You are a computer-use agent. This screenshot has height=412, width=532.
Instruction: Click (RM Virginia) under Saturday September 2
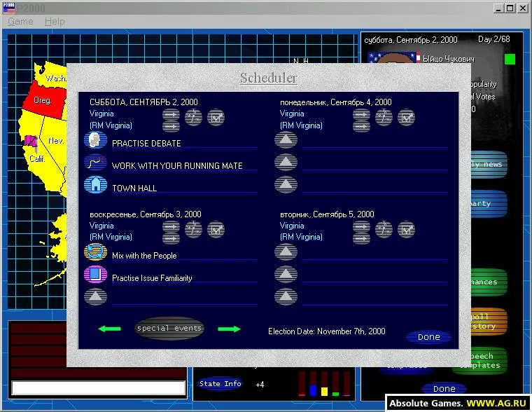click(x=111, y=125)
